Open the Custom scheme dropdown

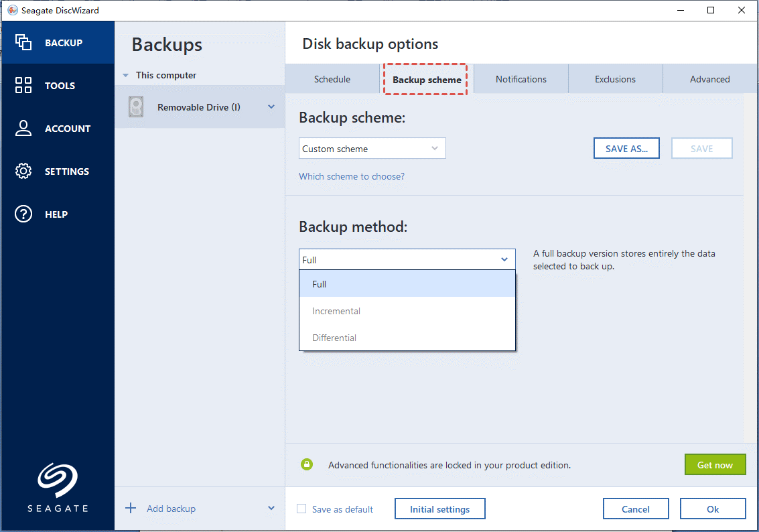(372, 149)
